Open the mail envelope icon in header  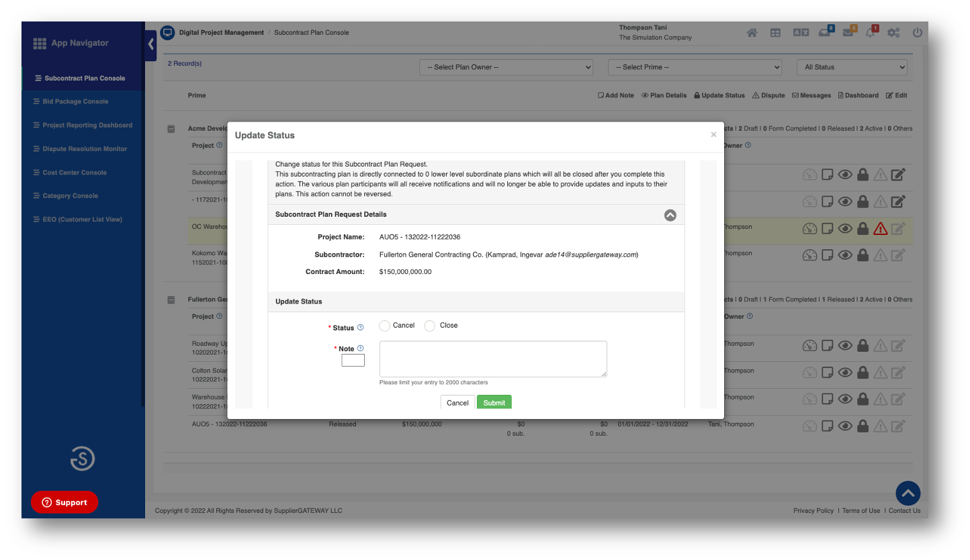click(848, 33)
